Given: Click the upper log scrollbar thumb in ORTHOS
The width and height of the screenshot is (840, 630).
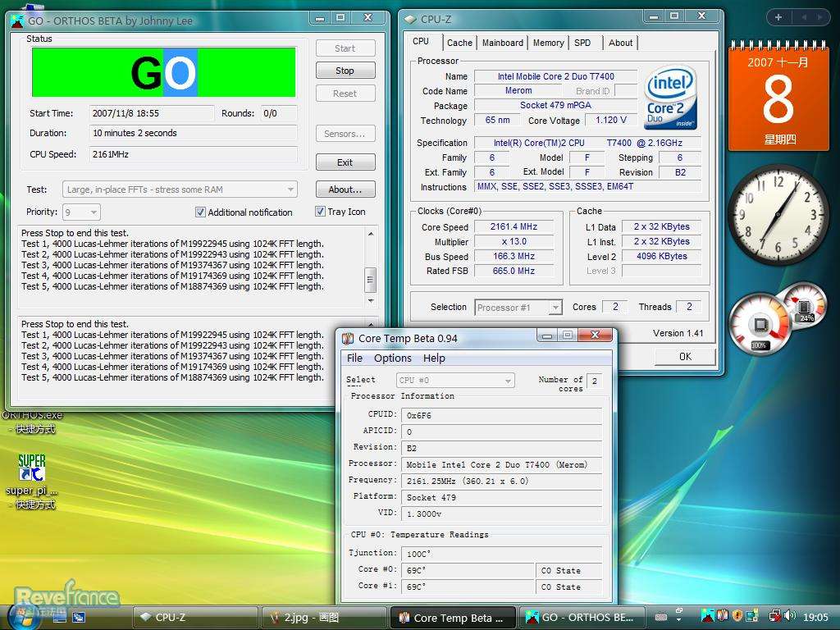Looking at the screenshot, I should tap(370, 279).
